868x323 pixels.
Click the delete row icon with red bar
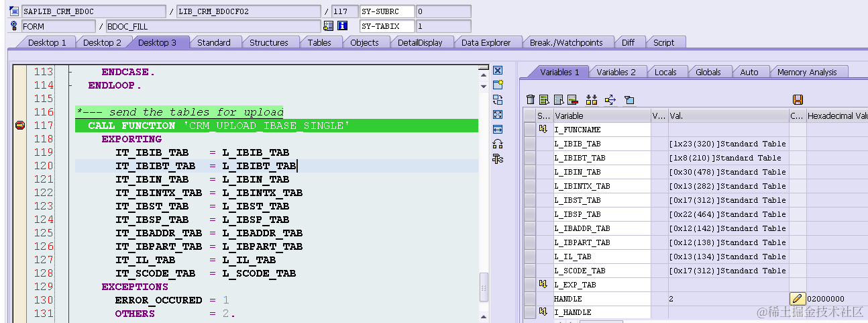point(572,99)
